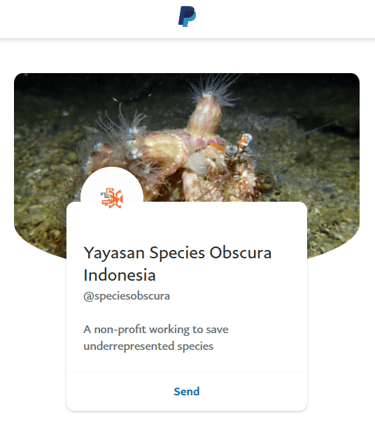This screenshot has width=375, height=423.
Task: Click the seabed left of the profile avatar
Action: (x=45, y=200)
